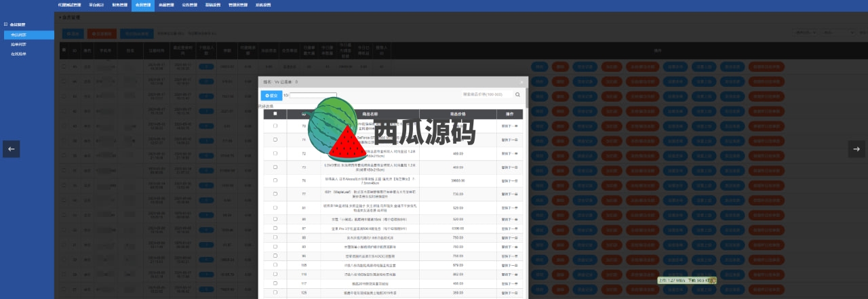The image size is (868, 299).
Task: Check the product row with ID 105
Action: point(275,265)
